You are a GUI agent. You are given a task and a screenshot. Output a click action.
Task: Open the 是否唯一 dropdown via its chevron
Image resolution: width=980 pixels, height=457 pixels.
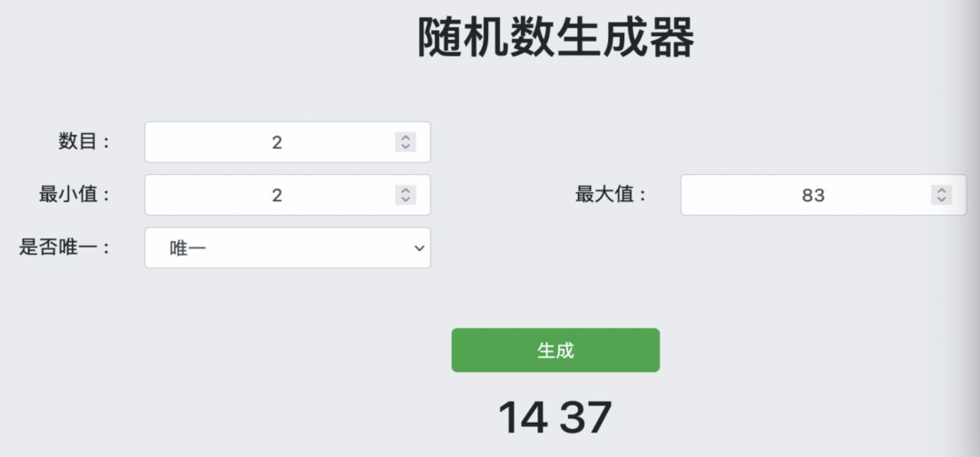[418, 248]
